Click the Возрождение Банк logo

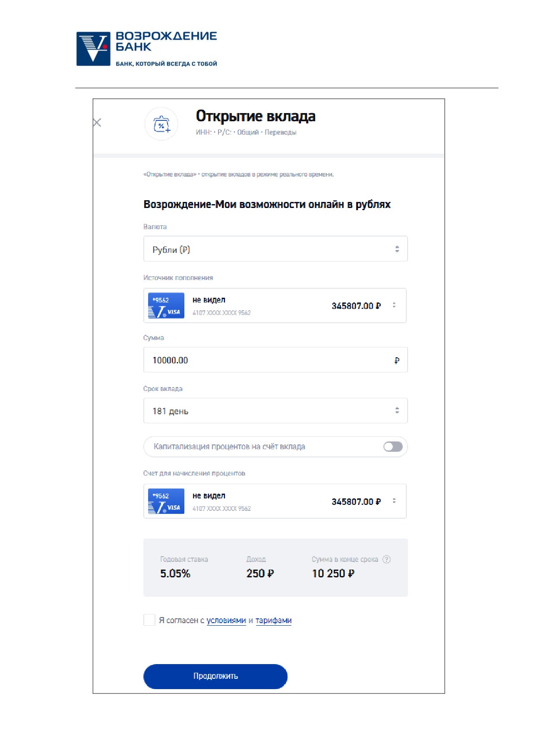pos(147,49)
